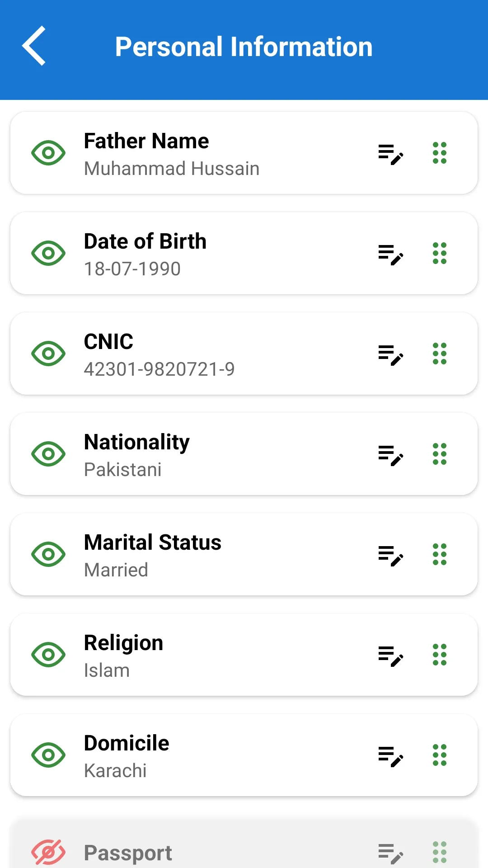Screen dimensions: 488x868
Task: Hide the Father Name field
Action: coord(48,153)
